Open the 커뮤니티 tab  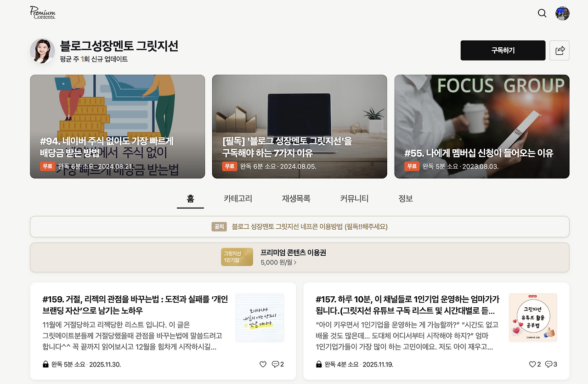[x=354, y=199]
